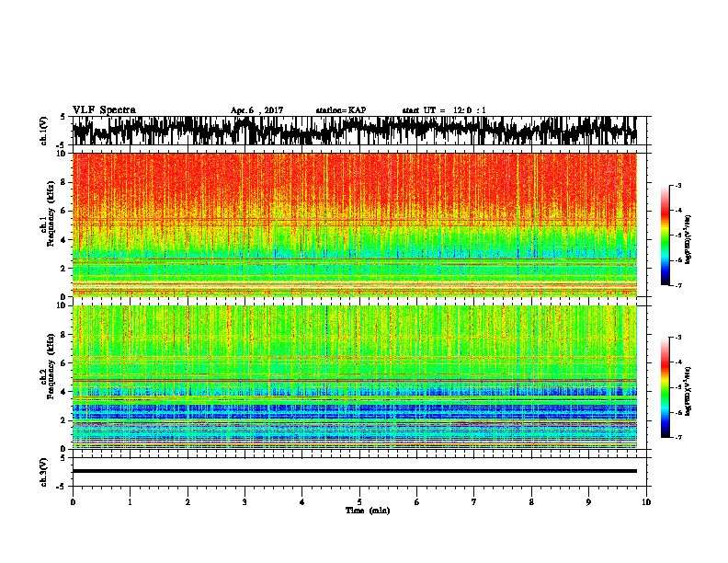
Task: Click the "4" kHz tick of ch.1 spectrogram
Action: click(x=64, y=240)
